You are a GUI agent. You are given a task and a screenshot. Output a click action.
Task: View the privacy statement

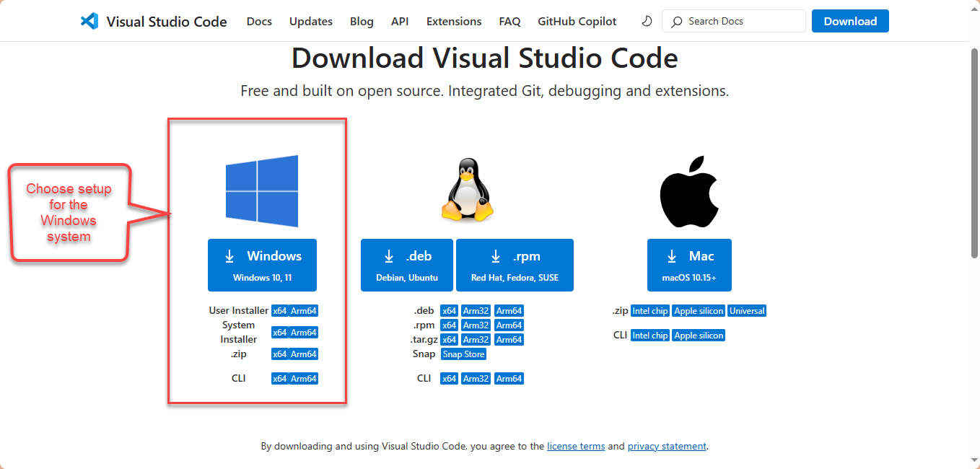click(667, 446)
